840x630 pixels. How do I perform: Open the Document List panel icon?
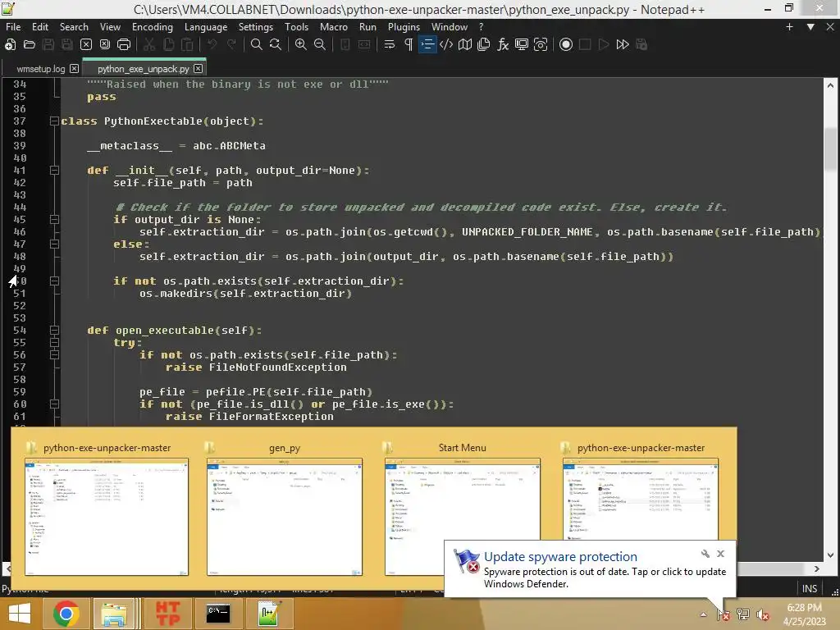pyautogui.click(x=484, y=44)
